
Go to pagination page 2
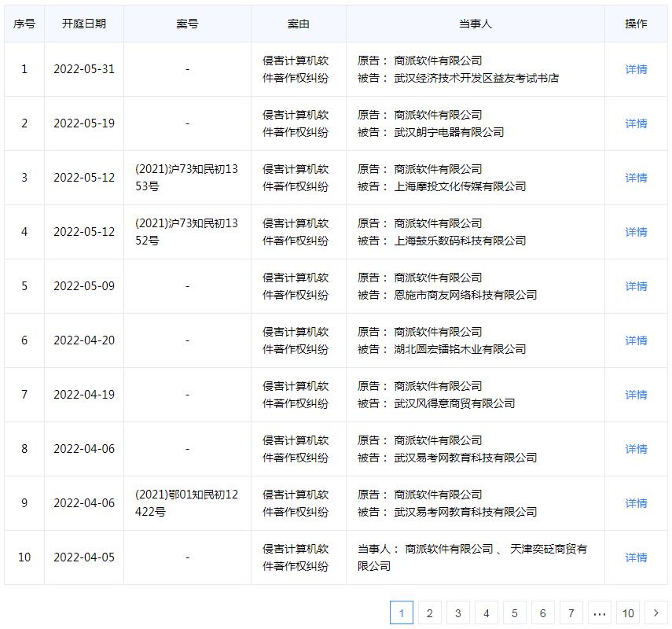point(430,612)
